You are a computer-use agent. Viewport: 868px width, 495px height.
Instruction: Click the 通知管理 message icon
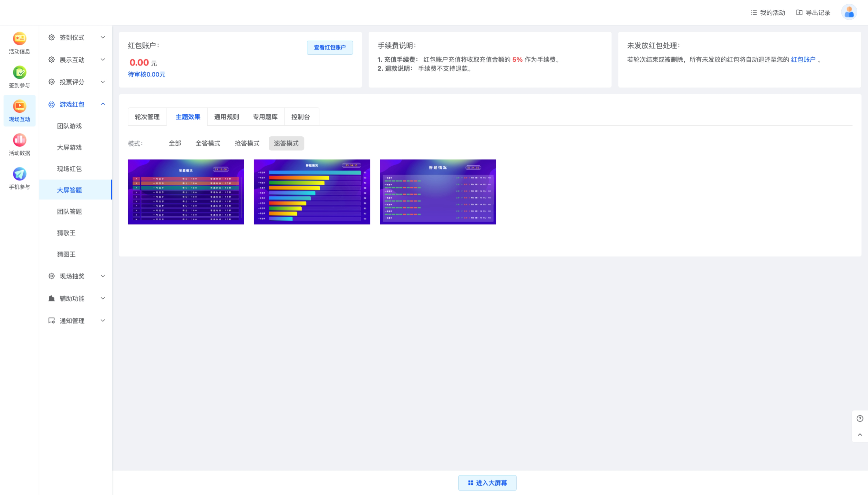coord(52,321)
